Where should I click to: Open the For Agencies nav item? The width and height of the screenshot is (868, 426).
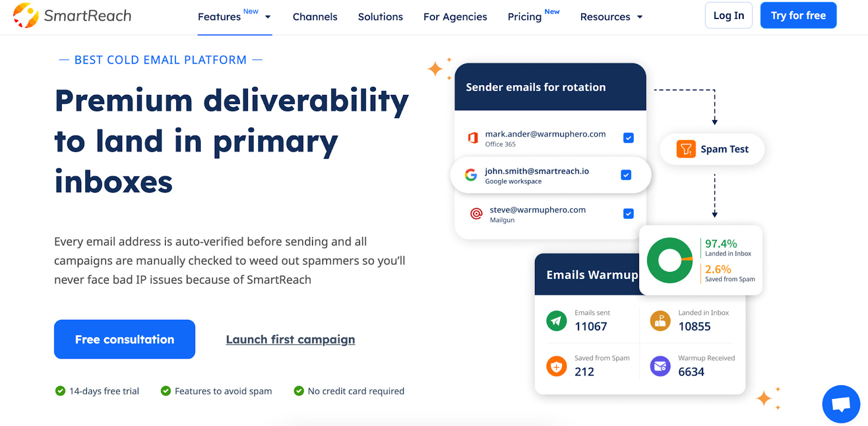click(455, 17)
